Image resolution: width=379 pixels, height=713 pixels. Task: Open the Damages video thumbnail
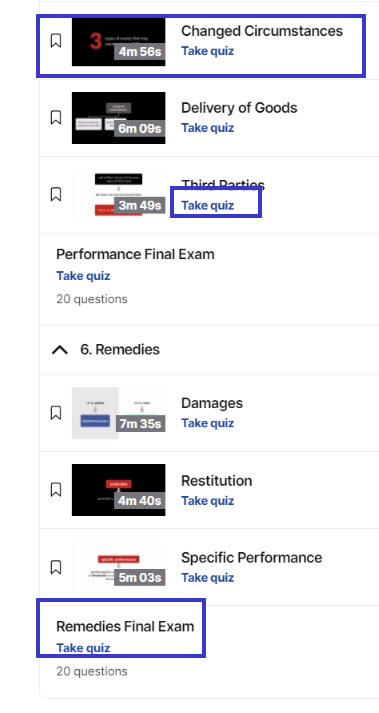coord(119,413)
